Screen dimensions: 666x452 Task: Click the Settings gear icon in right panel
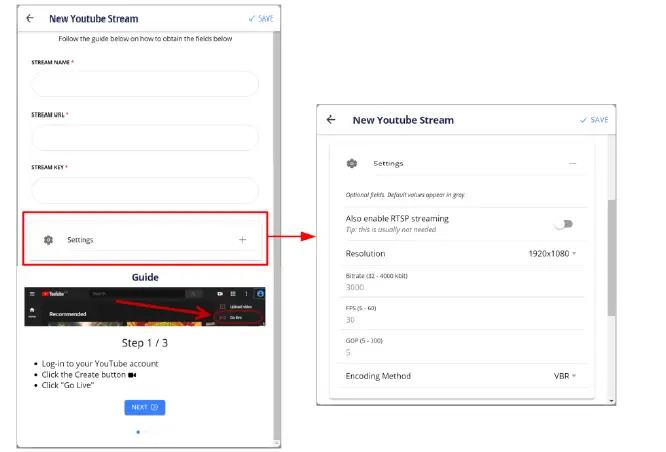click(x=352, y=164)
